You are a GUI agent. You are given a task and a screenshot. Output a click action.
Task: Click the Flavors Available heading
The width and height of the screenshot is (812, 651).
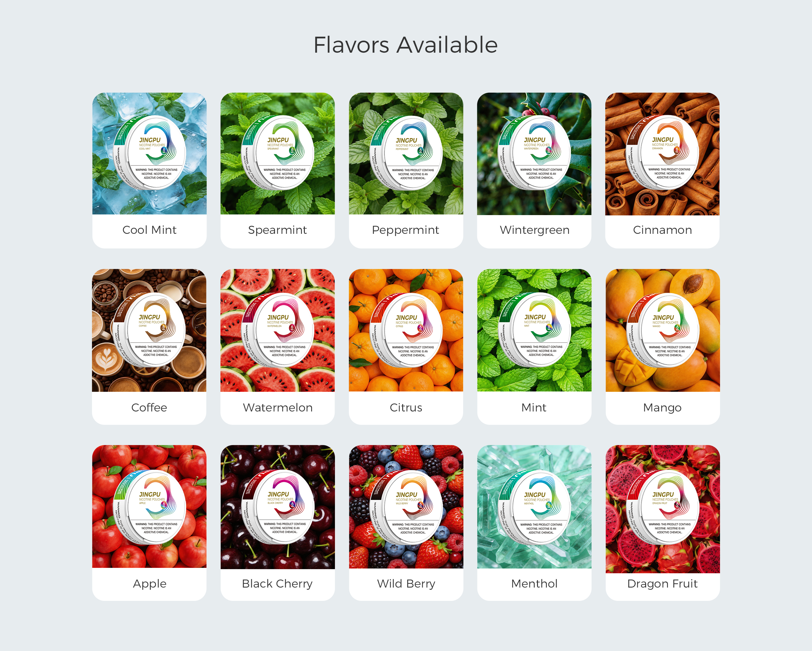406,45
